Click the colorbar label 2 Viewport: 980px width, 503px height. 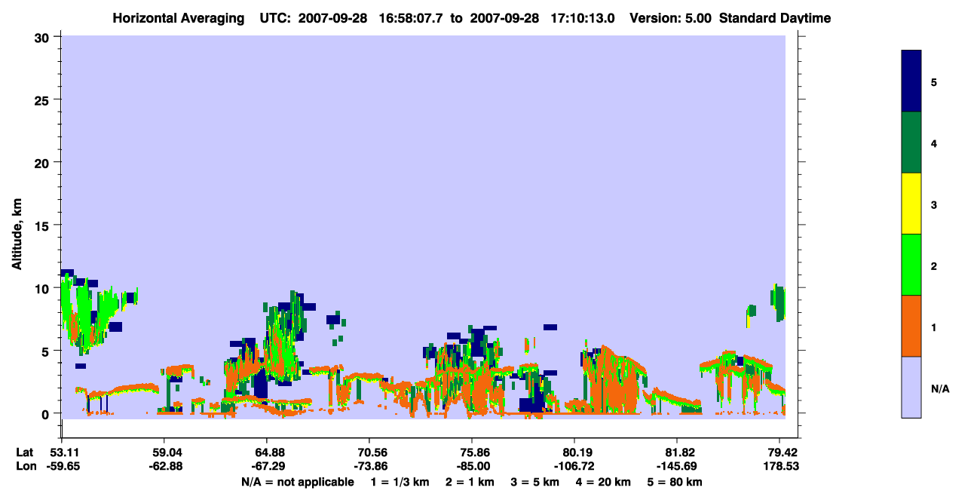pos(934,266)
